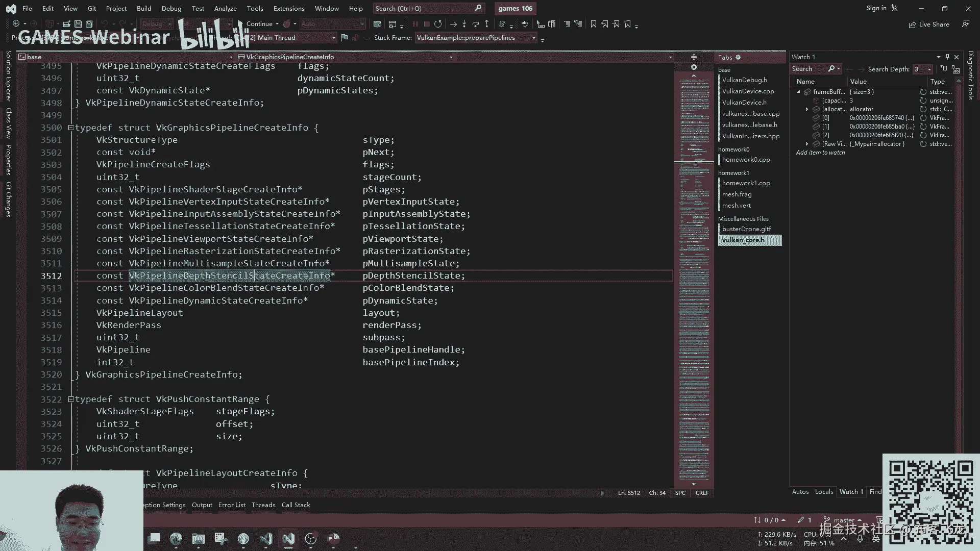Viewport: 980px width, 551px height.
Task: Click the Show Next Statement arrow
Action: (x=453, y=24)
